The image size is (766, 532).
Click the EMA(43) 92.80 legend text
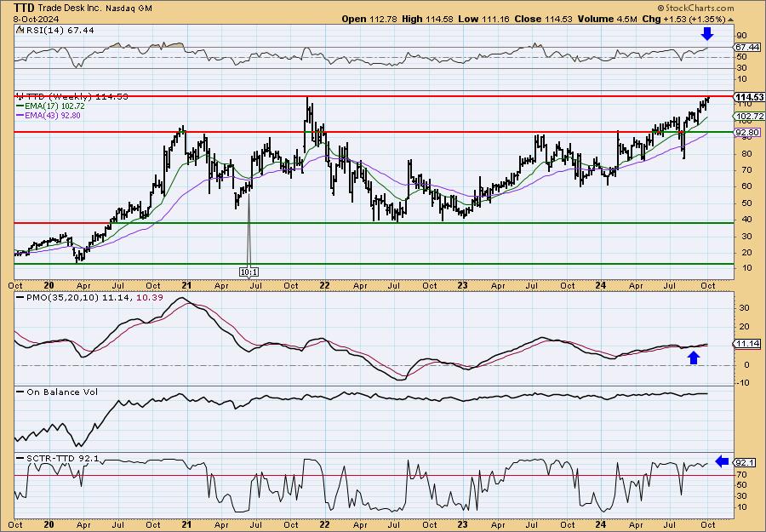click(53, 116)
